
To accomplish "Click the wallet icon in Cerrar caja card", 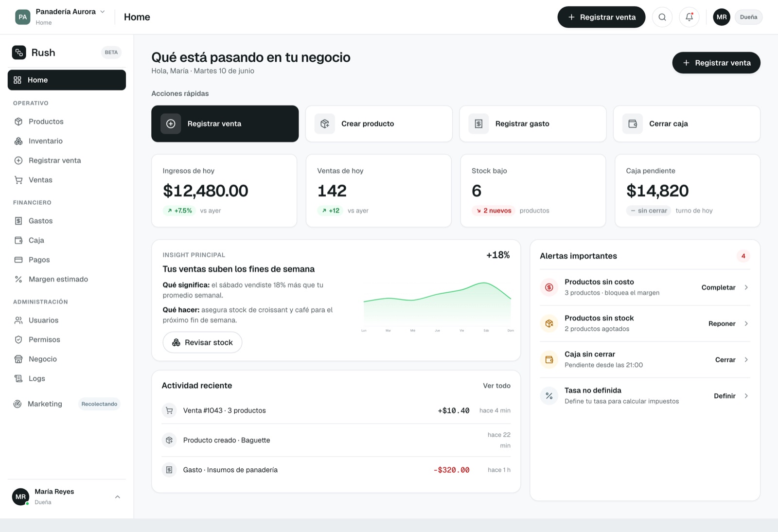I will (633, 124).
